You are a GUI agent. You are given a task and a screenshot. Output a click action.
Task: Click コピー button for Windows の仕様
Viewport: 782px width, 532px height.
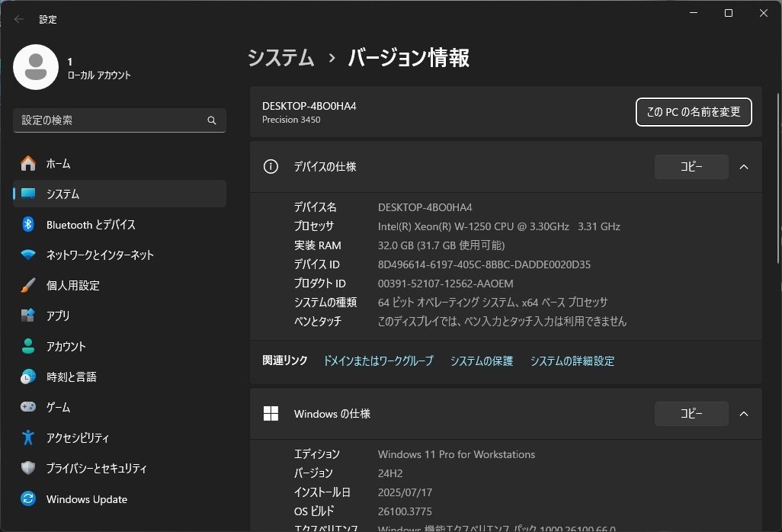(691, 413)
